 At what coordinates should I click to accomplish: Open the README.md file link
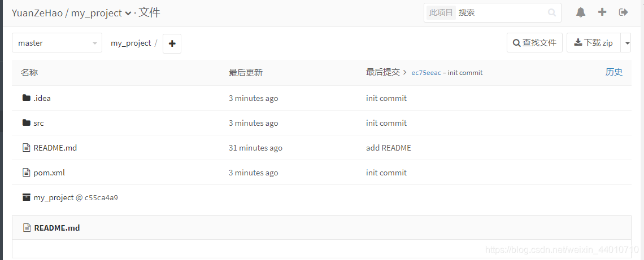click(55, 148)
